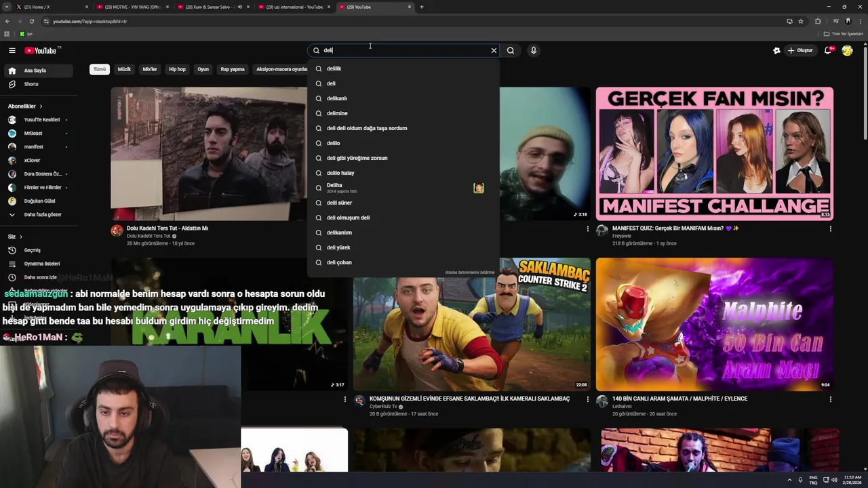868x488 pixels.
Task: Open a new browser tab
Action: click(421, 7)
